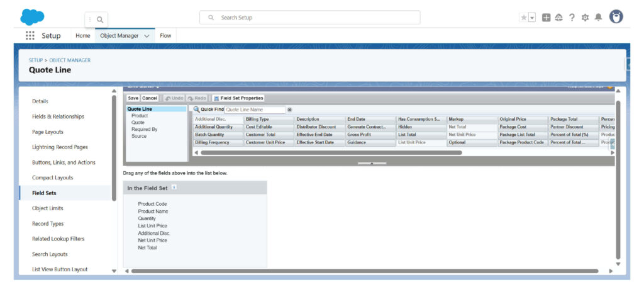
Task: Open Field Set Properties
Action: [238, 98]
